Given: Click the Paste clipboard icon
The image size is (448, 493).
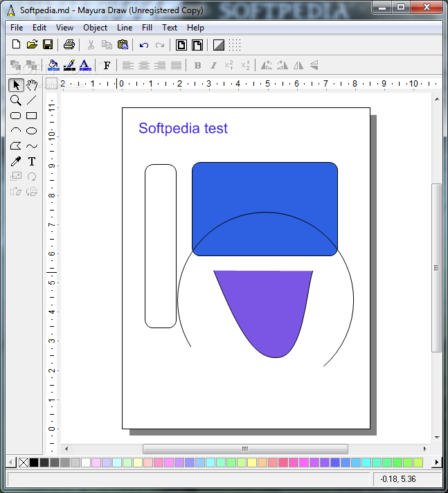Looking at the screenshot, I should pos(123,44).
